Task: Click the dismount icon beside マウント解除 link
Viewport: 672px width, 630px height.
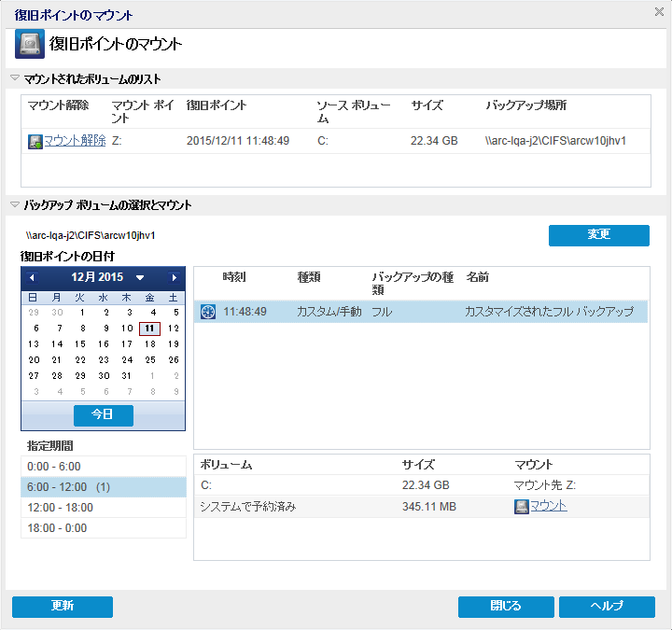Action: coord(35,142)
